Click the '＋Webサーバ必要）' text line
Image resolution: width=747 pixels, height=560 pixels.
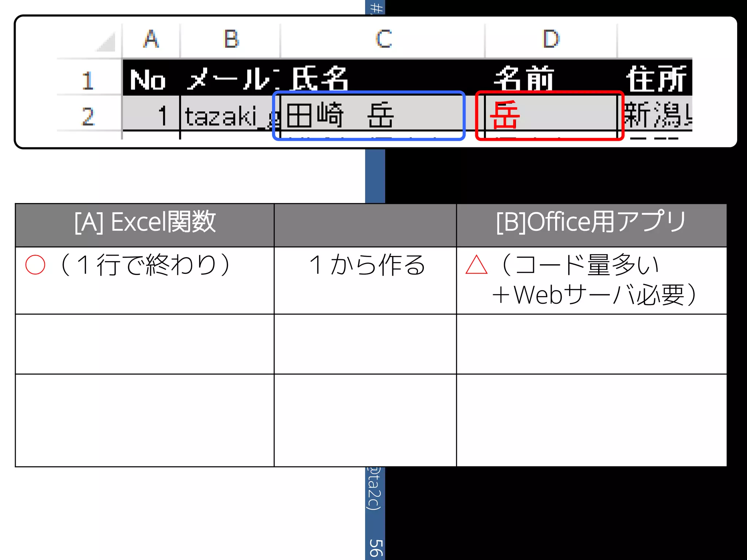coord(595,295)
